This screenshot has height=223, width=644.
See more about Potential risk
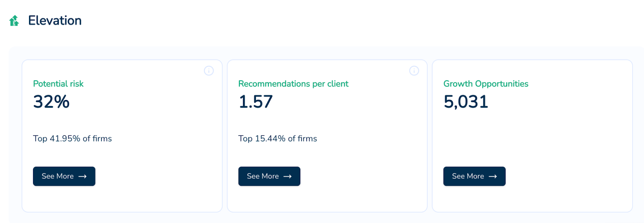pos(64,176)
